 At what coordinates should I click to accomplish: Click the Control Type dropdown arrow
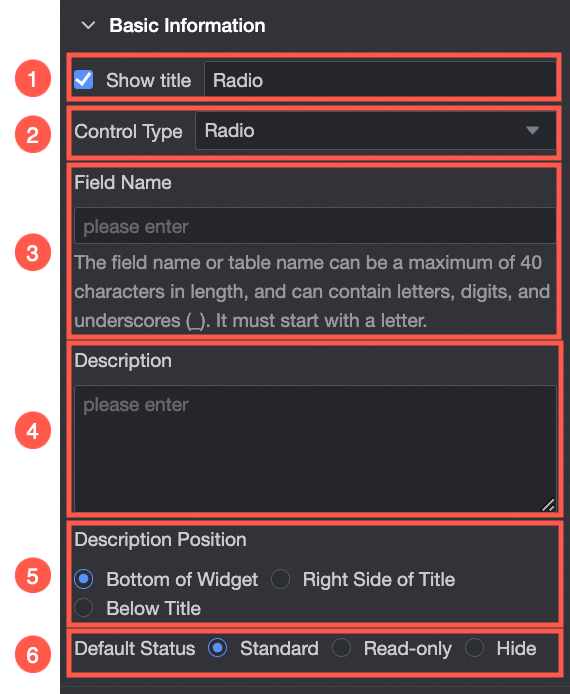click(x=532, y=131)
